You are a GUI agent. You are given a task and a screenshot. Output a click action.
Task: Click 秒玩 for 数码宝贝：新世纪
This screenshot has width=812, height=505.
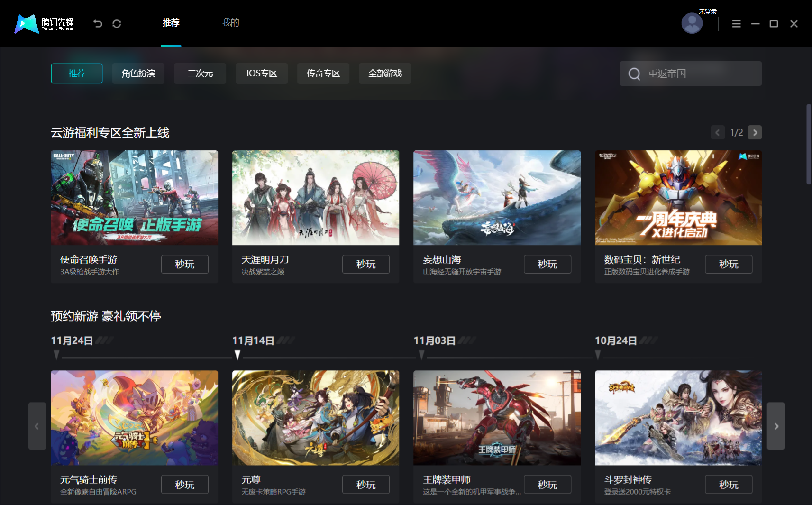(x=729, y=264)
